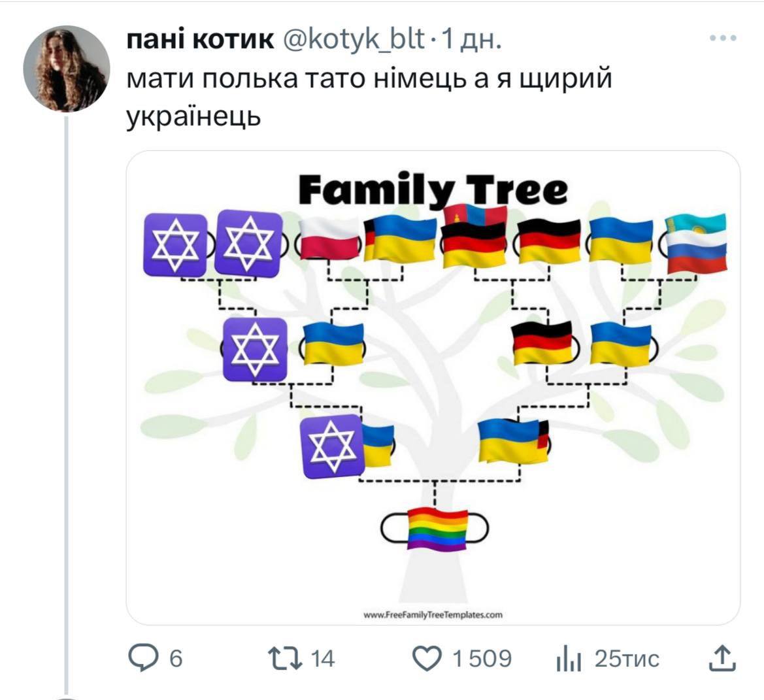
Task: Click the "25тис" views count
Action: pos(626,658)
